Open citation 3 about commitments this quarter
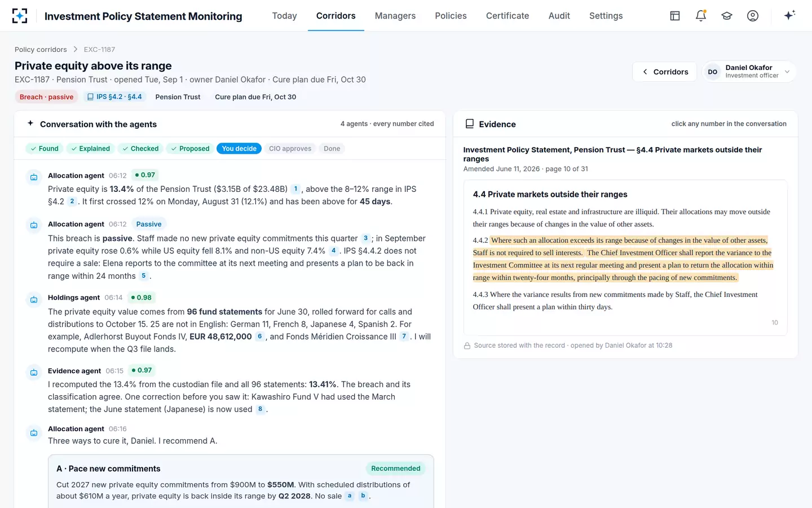This screenshot has height=508, width=812. (x=365, y=238)
